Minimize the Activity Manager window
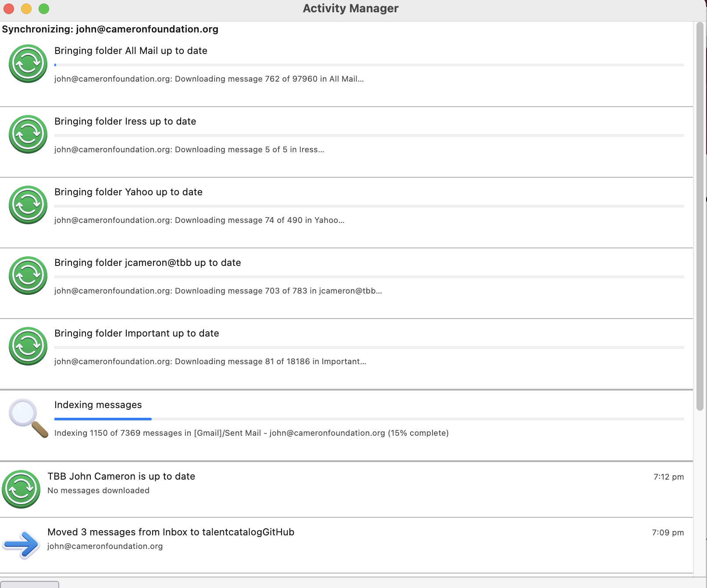The height and width of the screenshot is (588, 707). click(26, 9)
